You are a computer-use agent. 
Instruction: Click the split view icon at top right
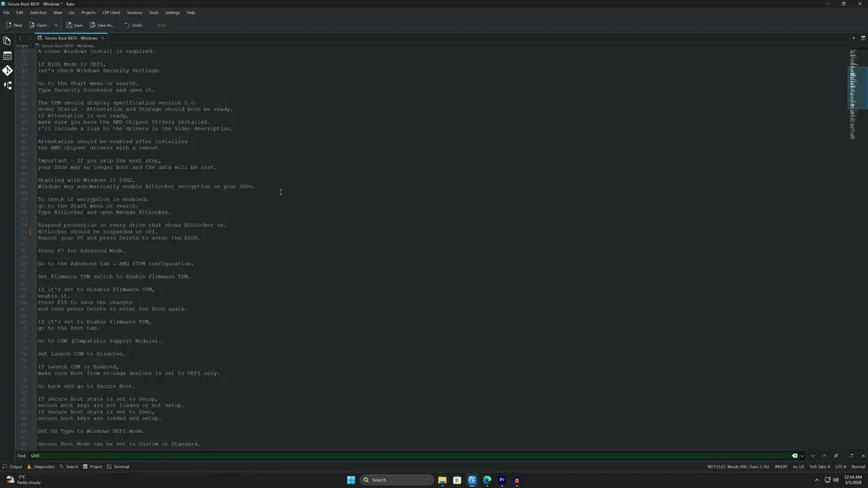click(x=863, y=38)
